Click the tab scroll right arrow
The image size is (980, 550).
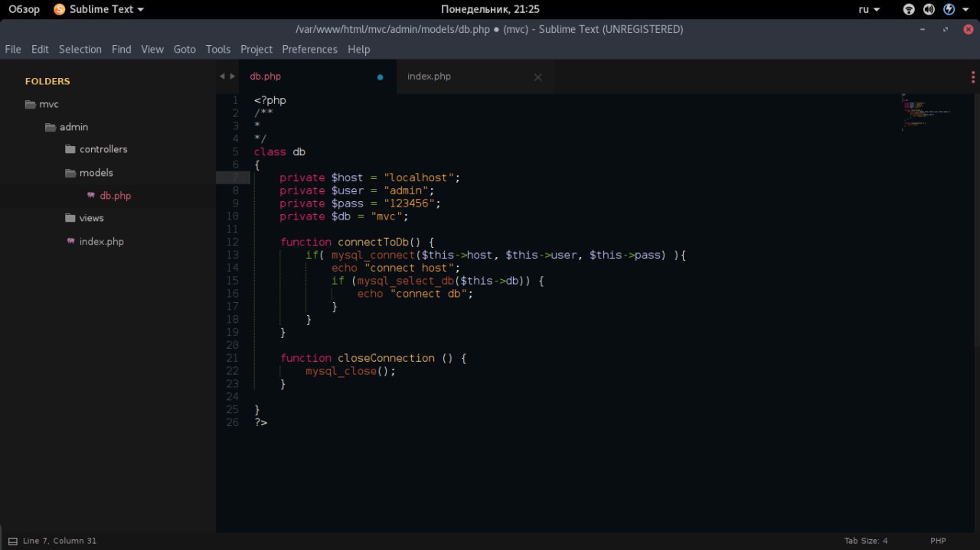[233, 76]
